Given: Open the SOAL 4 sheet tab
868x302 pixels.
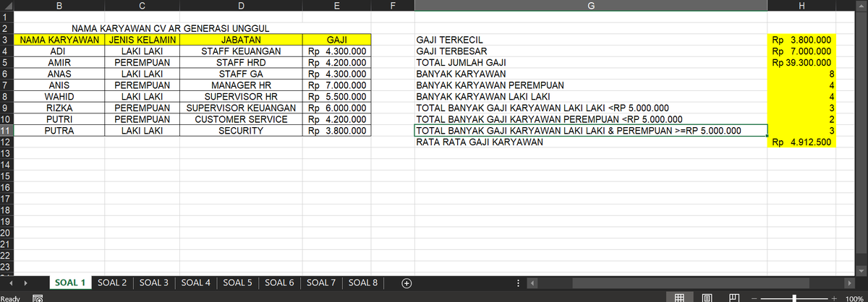Looking at the screenshot, I should click(x=196, y=283).
